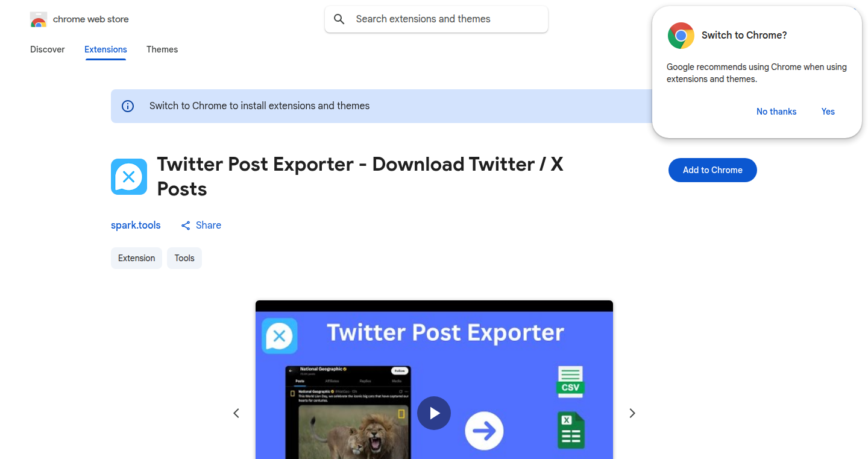Open the Extensions tab
The image size is (868, 459).
point(105,49)
